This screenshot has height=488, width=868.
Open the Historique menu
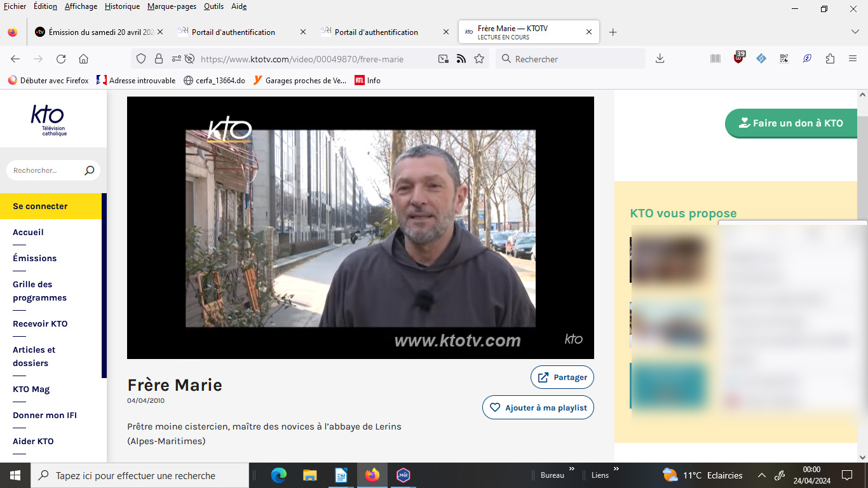[x=122, y=6]
